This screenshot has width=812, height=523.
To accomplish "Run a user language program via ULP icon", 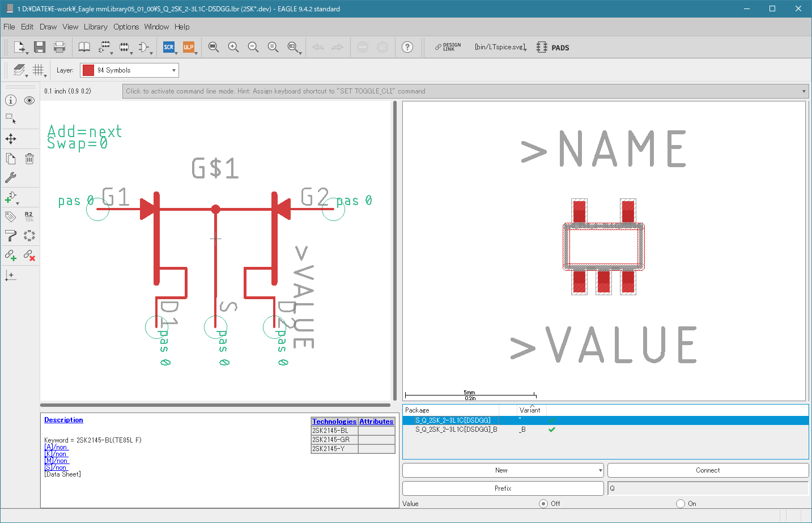I will click(x=188, y=47).
